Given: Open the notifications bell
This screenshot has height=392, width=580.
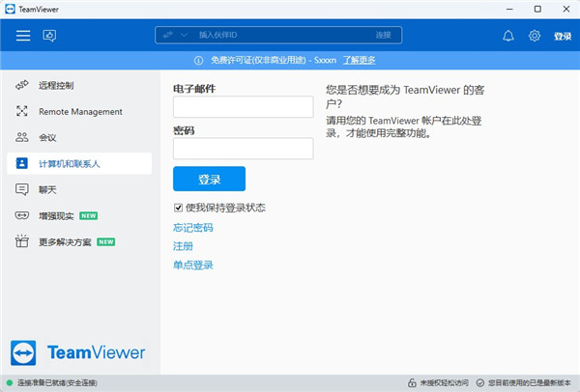Looking at the screenshot, I should click(x=508, y=36).
